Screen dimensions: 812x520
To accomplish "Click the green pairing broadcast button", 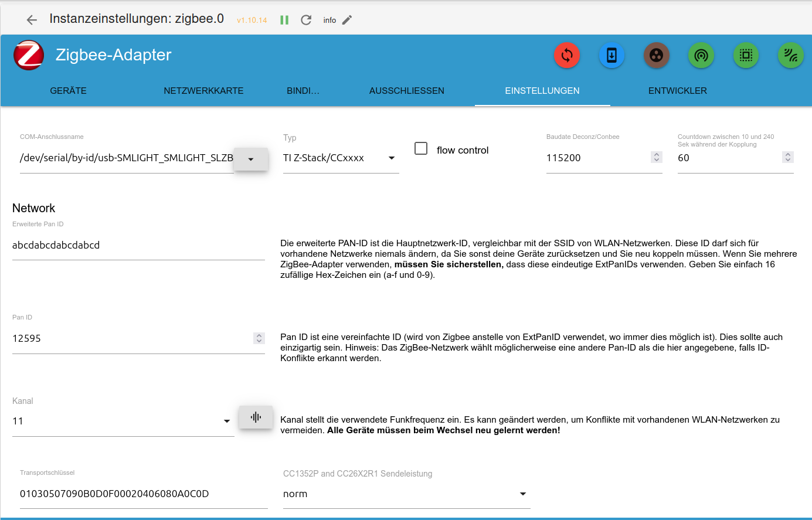I will (701, 55).
